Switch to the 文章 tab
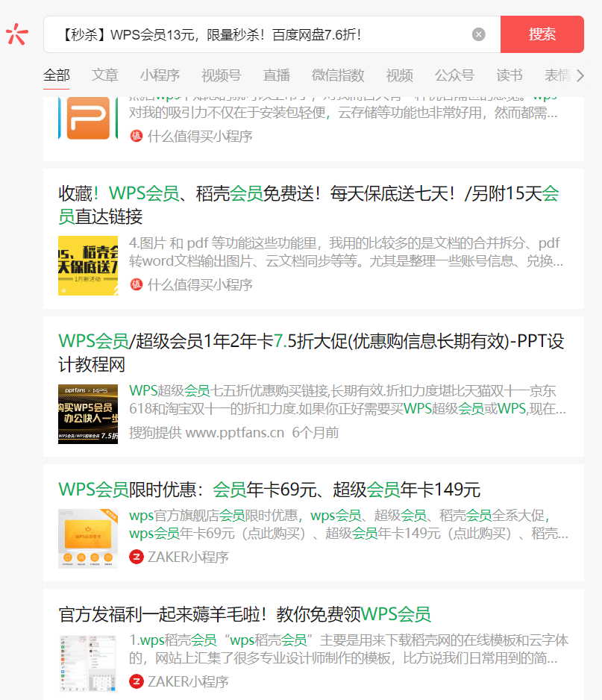This screenshot has height=700, width=602. coord(105,75)
